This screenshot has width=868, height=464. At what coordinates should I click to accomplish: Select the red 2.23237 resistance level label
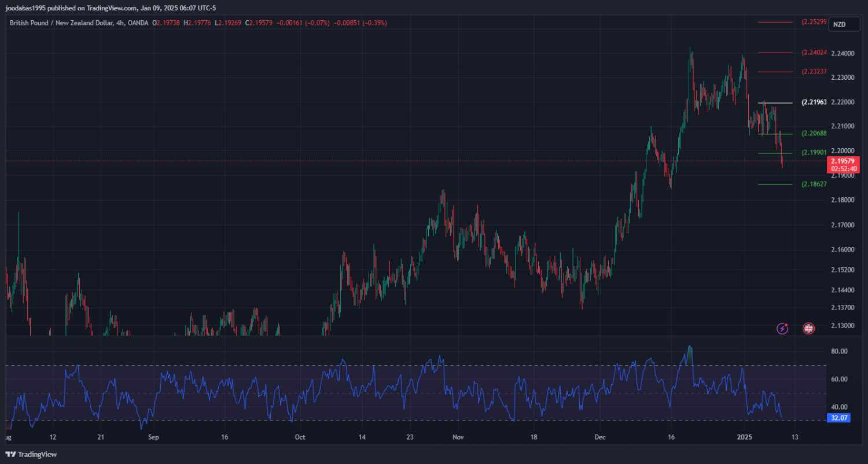(814, 72)
